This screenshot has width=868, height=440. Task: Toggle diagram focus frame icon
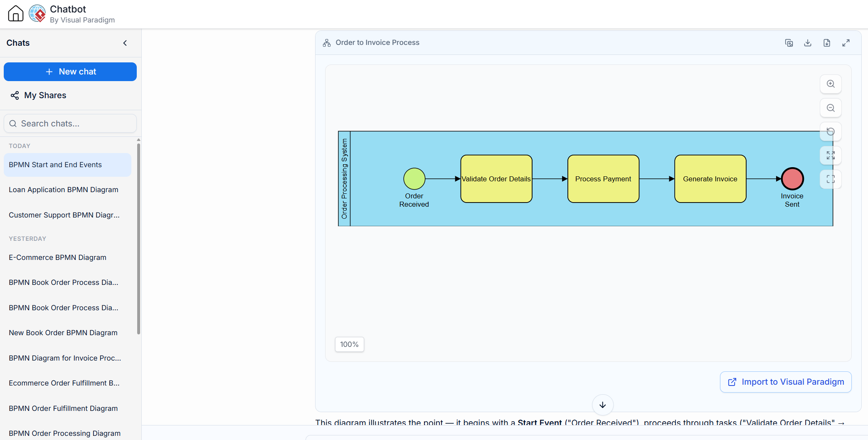831,179
